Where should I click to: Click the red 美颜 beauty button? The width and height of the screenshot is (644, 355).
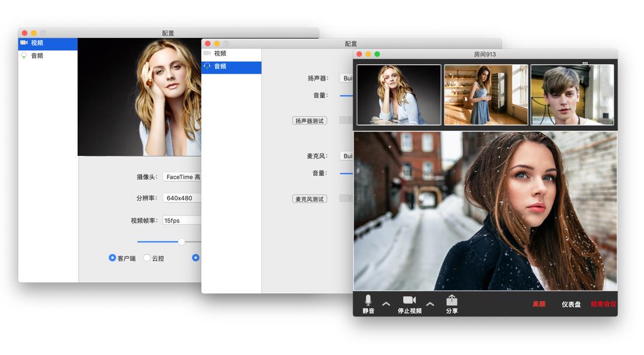coord(538,304)
